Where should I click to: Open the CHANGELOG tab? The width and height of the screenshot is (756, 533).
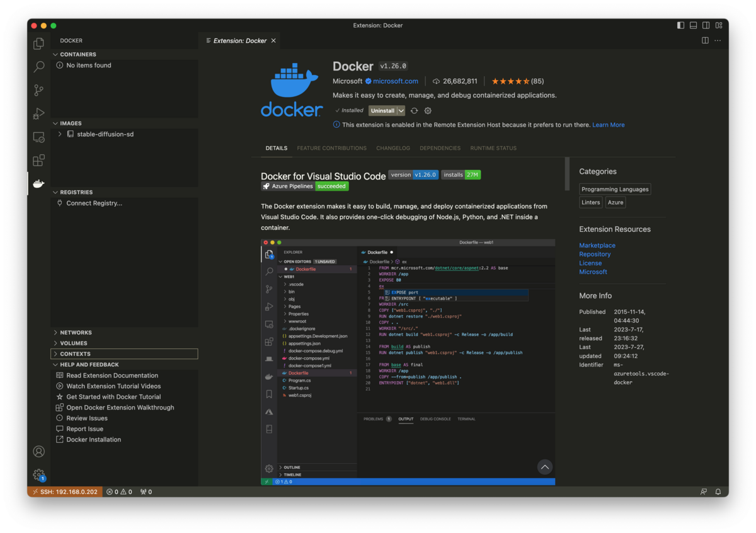(x=393, y=148)
